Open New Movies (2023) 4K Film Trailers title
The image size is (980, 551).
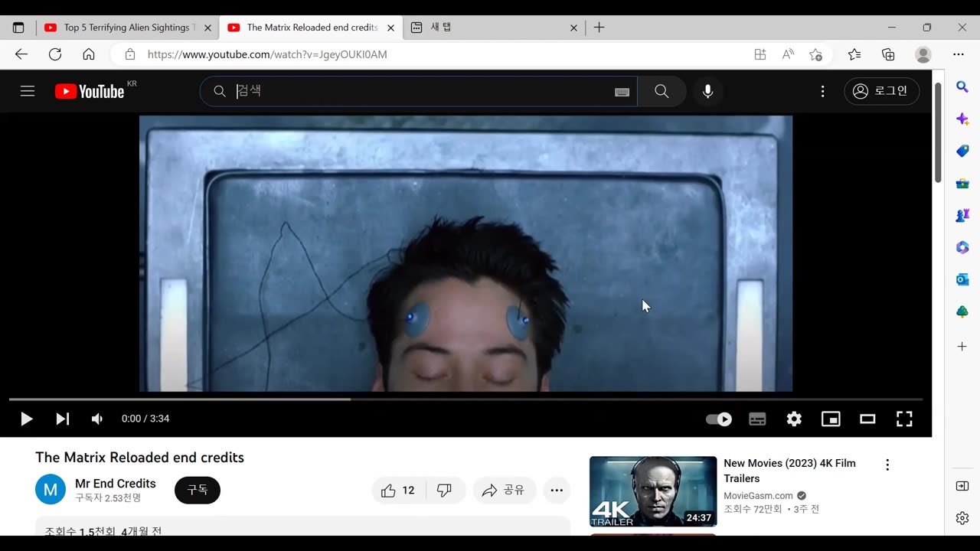790,471
